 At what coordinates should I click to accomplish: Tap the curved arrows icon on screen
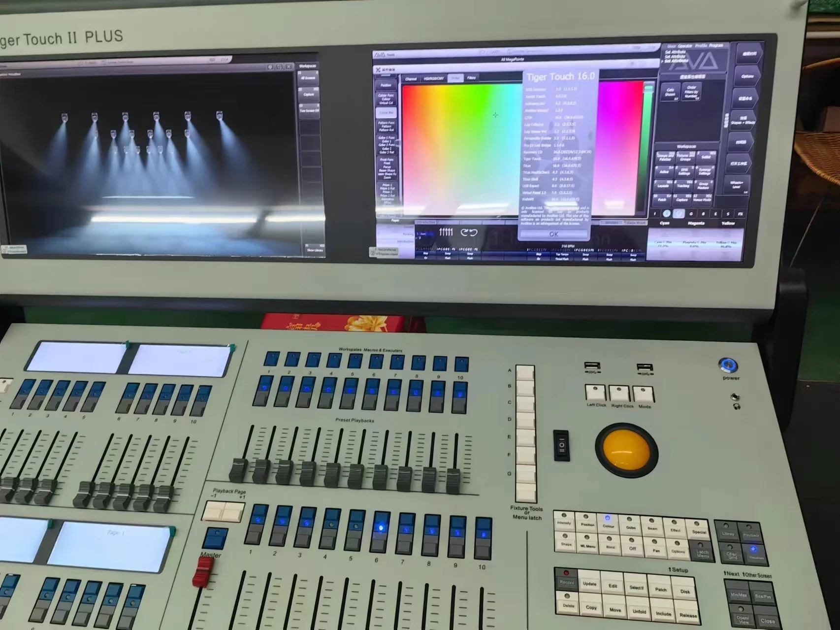coord(469,232)
